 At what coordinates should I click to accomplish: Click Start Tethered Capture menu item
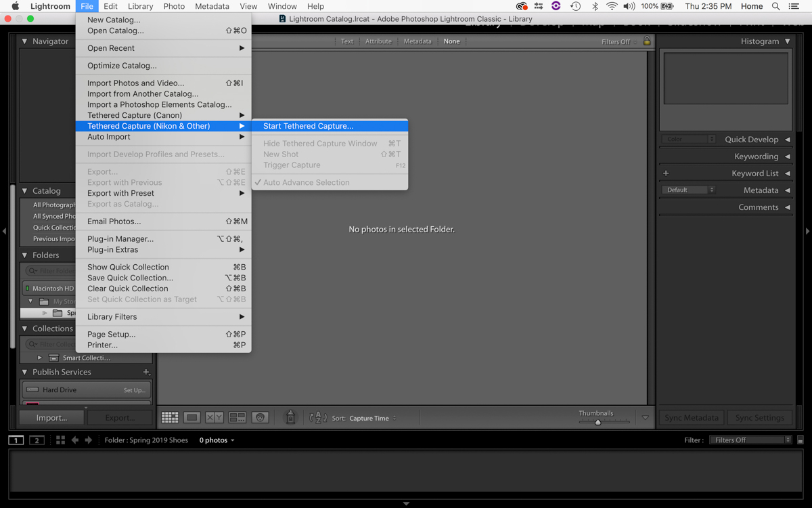(308, 126)
